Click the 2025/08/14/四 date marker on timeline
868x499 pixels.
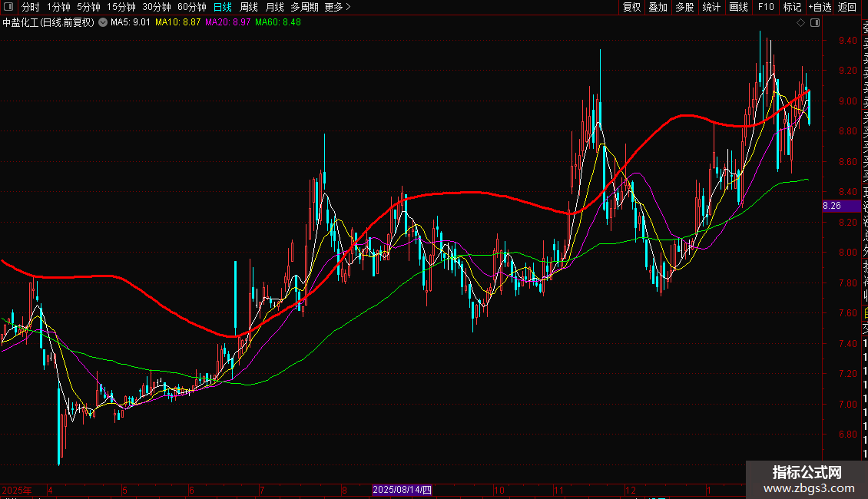[x=402, y=490]
